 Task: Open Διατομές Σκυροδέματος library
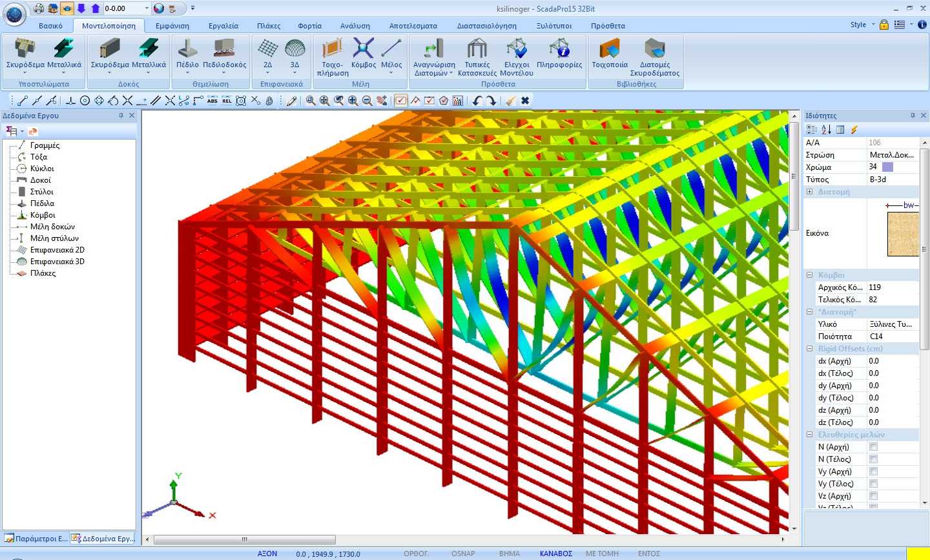click(655, 57)
